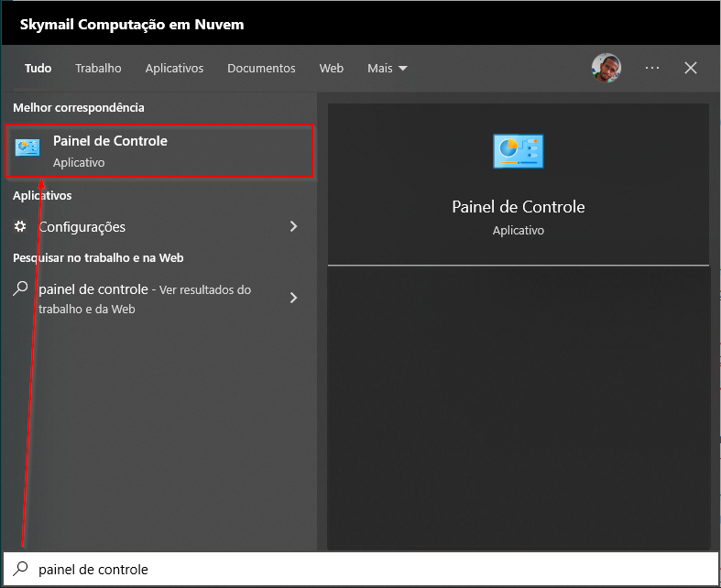Click the small Painel de Controle icon in results

click(27, 147)
